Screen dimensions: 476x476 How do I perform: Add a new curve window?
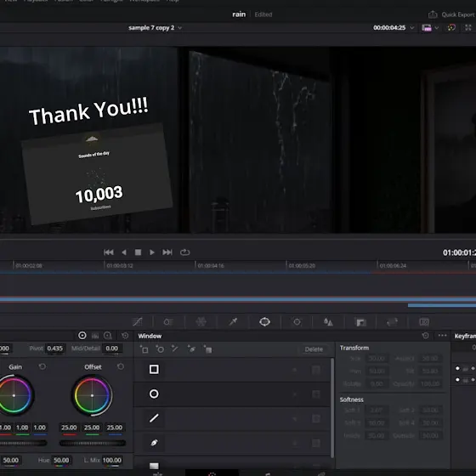(x=191, y=349)
